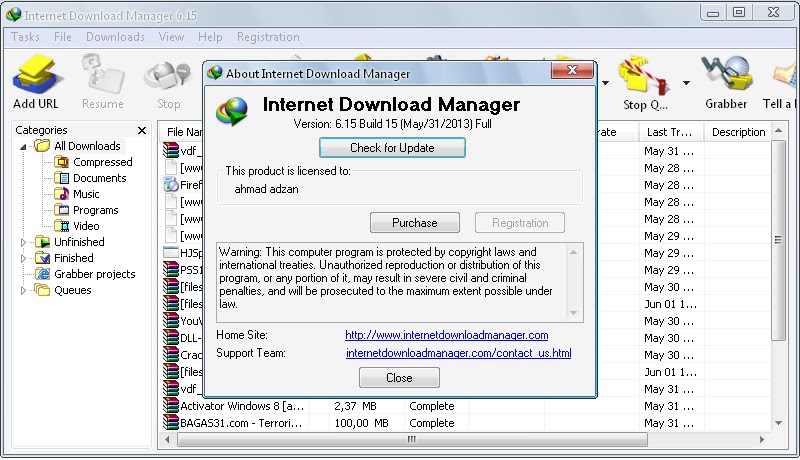
Task: Open the Support Team contact link
Action: pos(458,353)
